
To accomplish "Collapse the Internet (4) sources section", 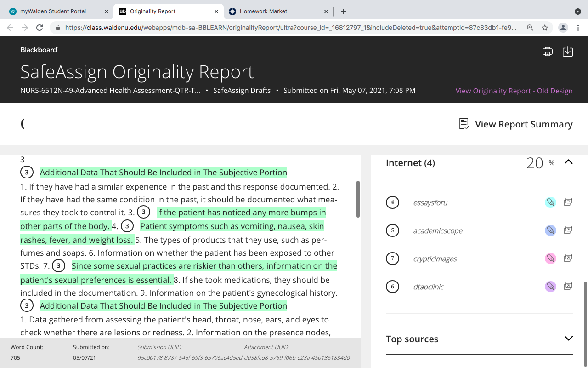I will click(568, 162).
